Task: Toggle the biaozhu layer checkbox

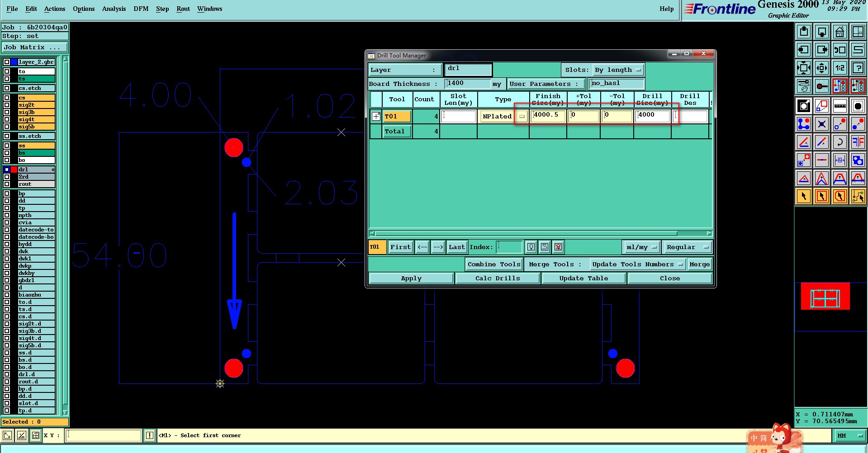Action: click(x=7, y=295)
